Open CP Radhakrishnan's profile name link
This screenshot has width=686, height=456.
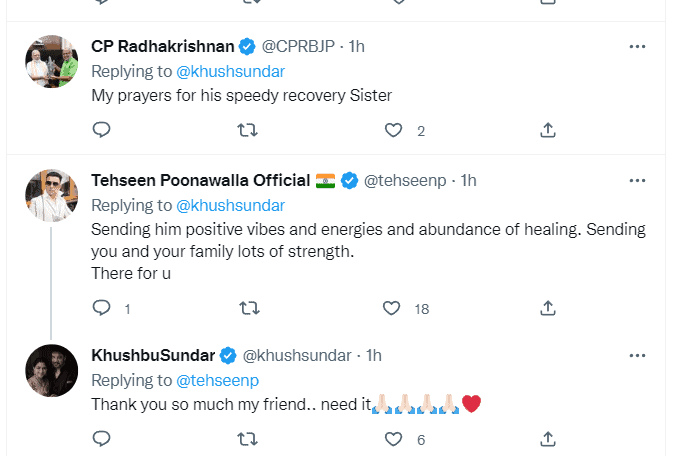tap(162, 46)
